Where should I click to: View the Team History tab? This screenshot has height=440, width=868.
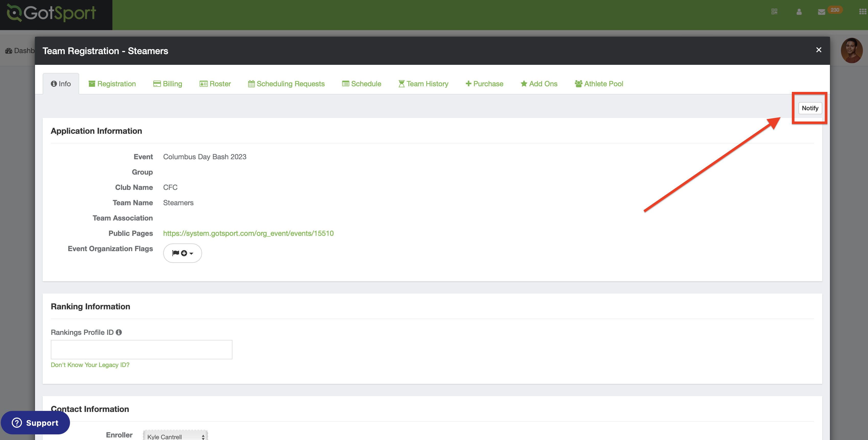click(424, 84)
